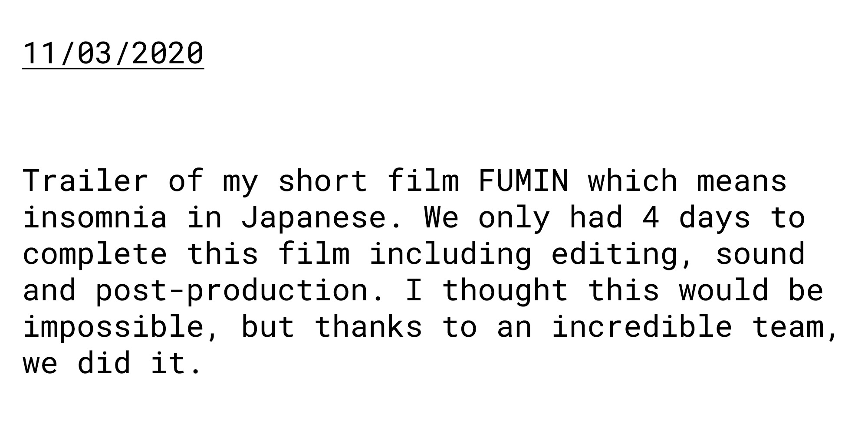Click the word "thought" in the text

[505, 291]
